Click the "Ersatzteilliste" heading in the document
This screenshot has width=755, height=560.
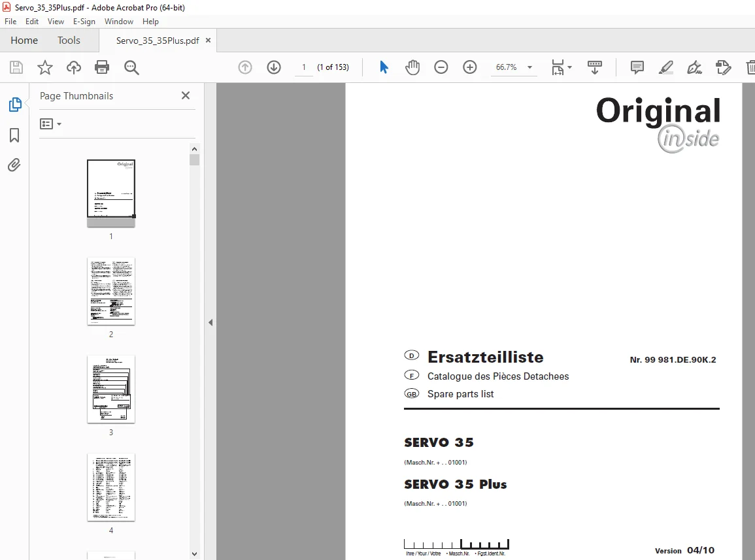485,357
